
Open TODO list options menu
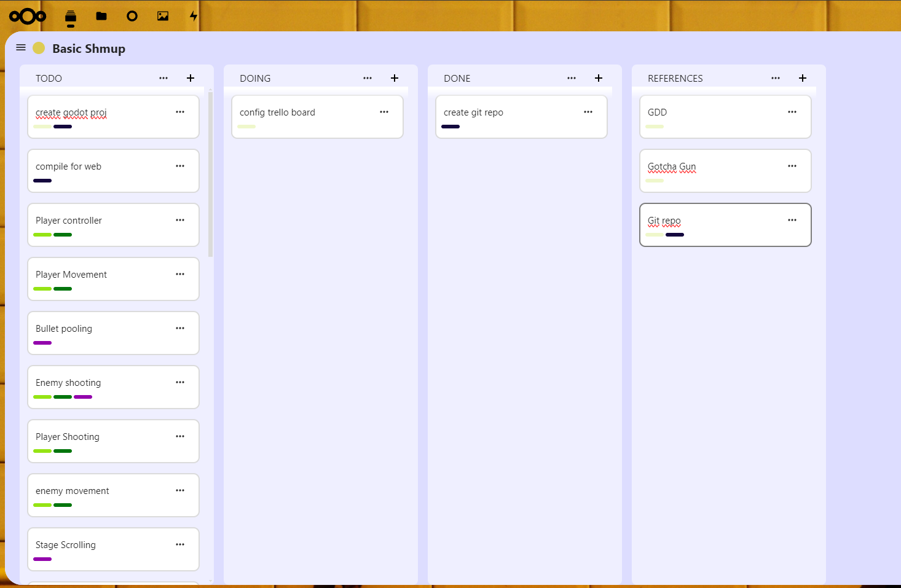pos(163,78)
